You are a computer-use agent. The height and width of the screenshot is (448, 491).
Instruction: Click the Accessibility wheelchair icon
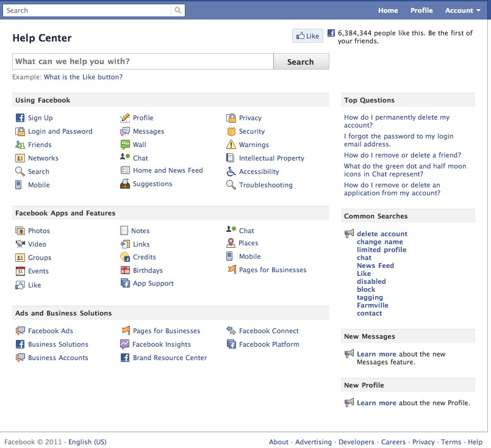click(231, 172)
